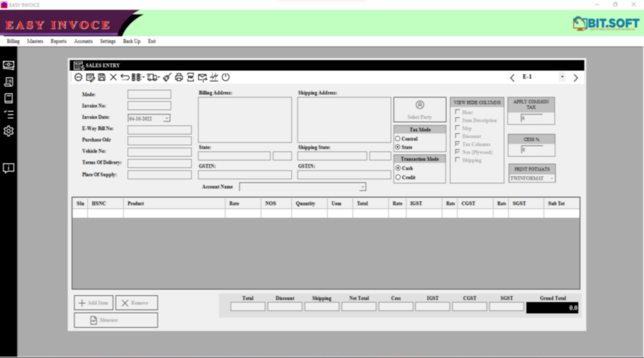Click the print invoice toolbar icon
Viewport: 644px width, 358px height.
point(179,77)
